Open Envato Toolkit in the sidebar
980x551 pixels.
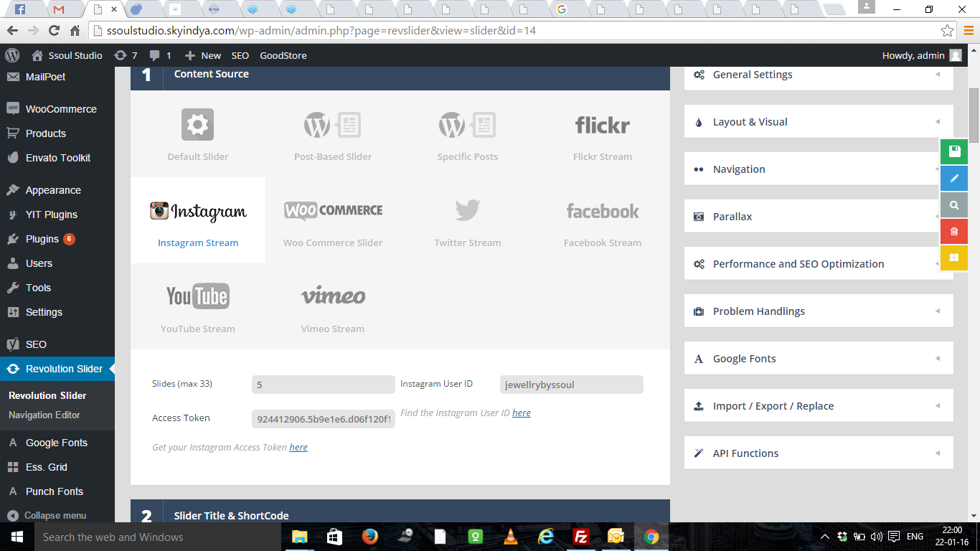(x=57, y=158)
